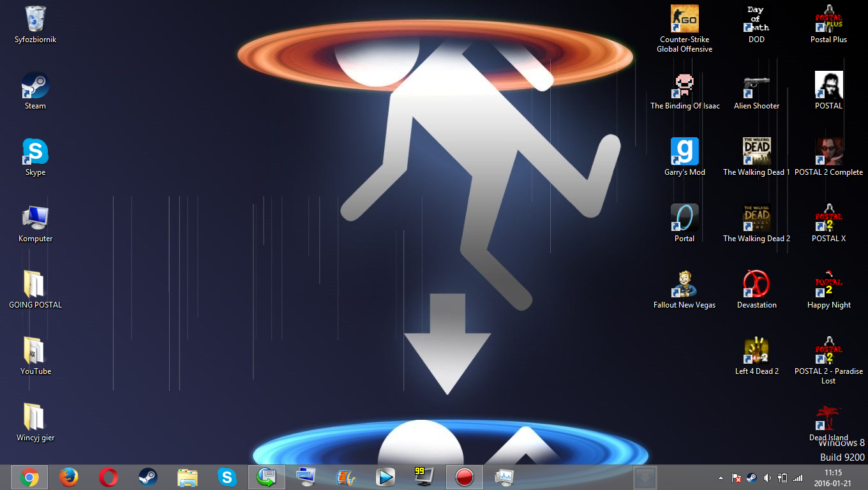Image resolution: width=868 pixels, height=490 pixels.
Task: Open File Explorer from the taskbar
Action: click(x=188, y=477)
